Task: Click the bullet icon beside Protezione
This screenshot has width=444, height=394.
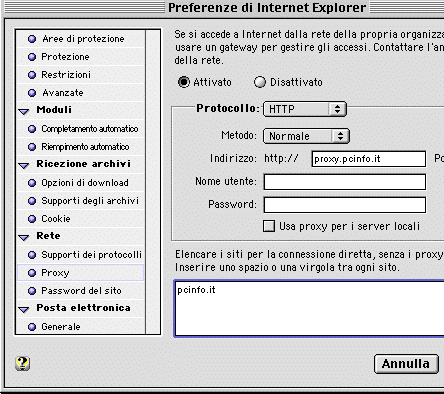Action: click(x=32, y=57)
